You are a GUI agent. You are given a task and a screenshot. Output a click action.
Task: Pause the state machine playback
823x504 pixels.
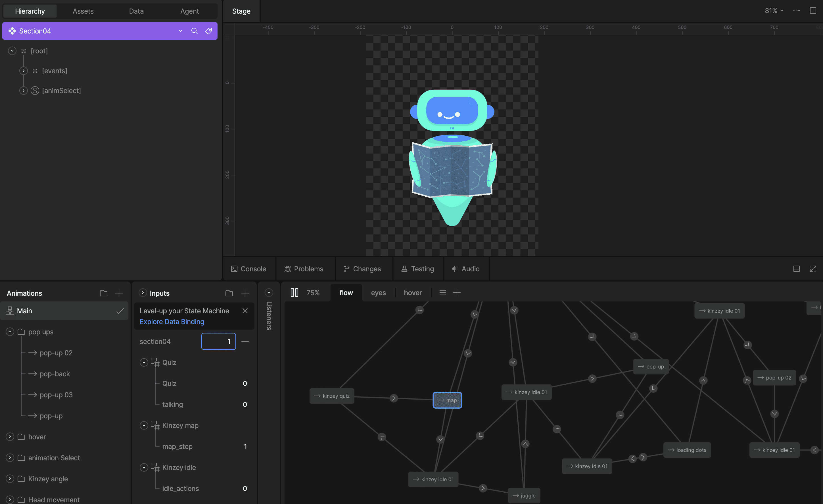point(294,293)
